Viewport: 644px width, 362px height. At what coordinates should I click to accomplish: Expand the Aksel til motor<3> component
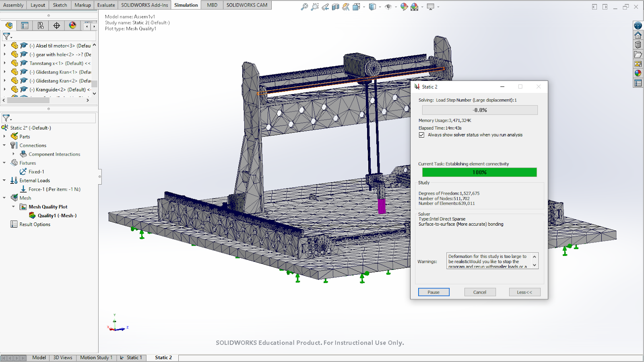click(5, 45)
